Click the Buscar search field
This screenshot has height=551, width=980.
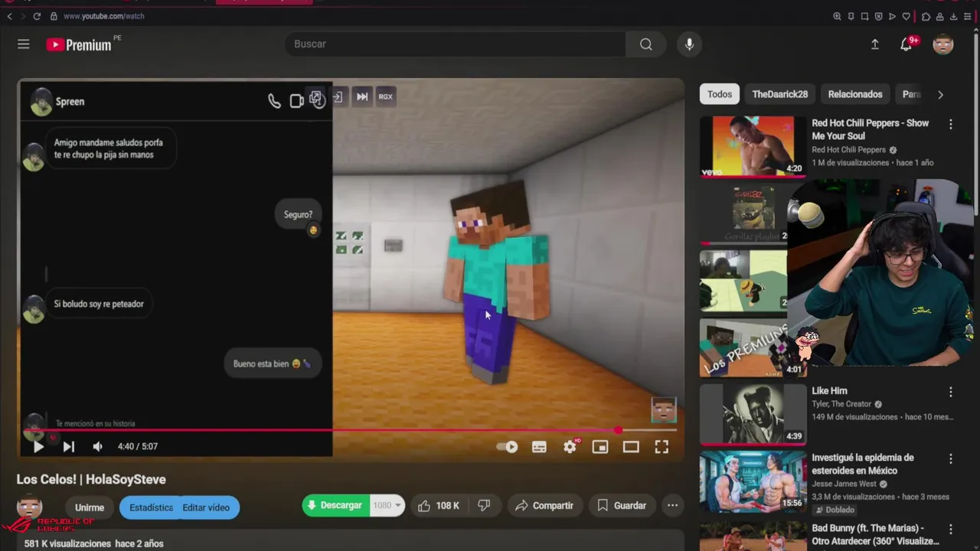[x=456, y=44]
